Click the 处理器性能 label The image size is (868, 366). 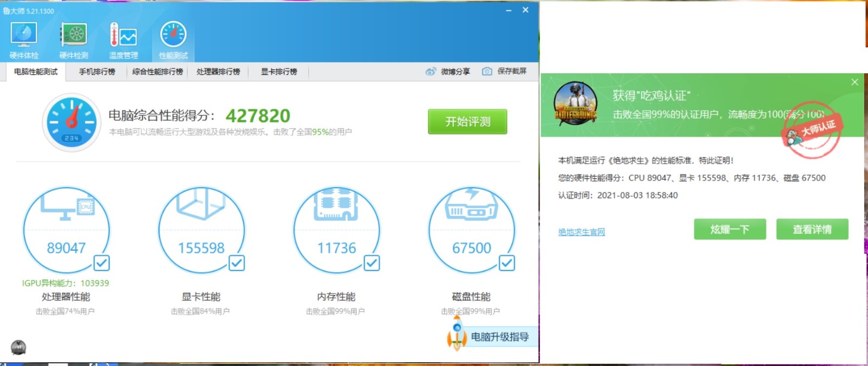(66, 297)
